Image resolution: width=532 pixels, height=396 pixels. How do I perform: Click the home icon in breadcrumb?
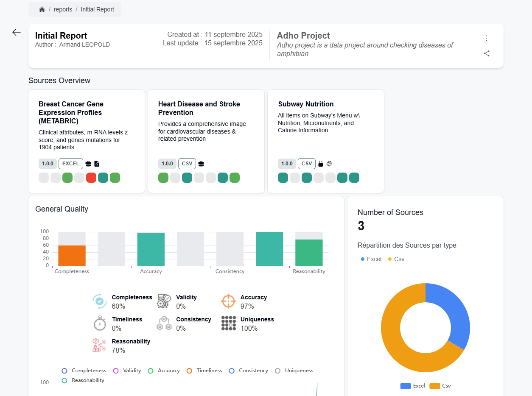click(x=42, y=9)
